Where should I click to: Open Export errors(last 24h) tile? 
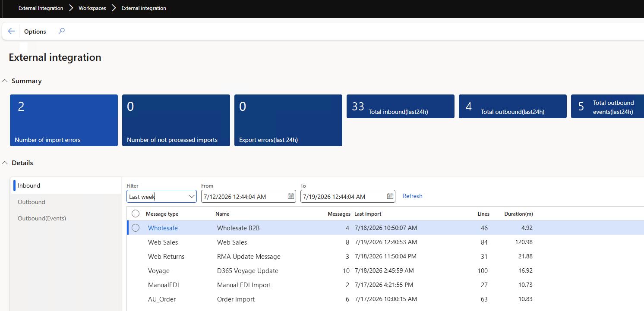point(288,120)
